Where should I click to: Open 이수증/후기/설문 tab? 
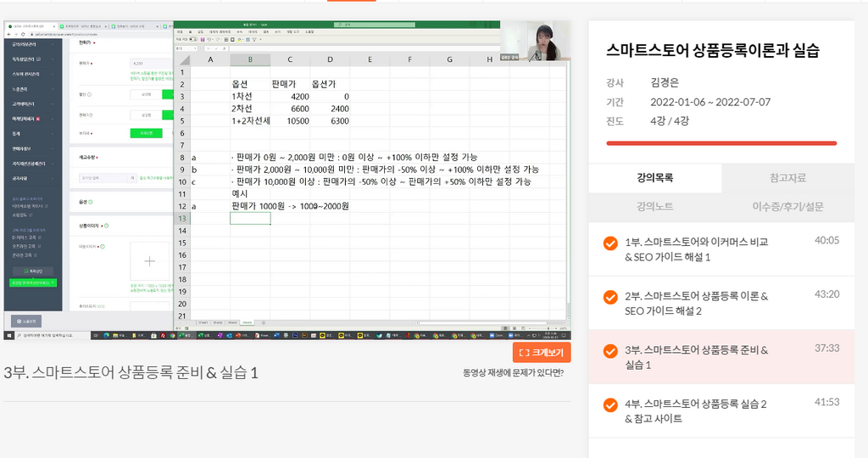click(787, 207)
